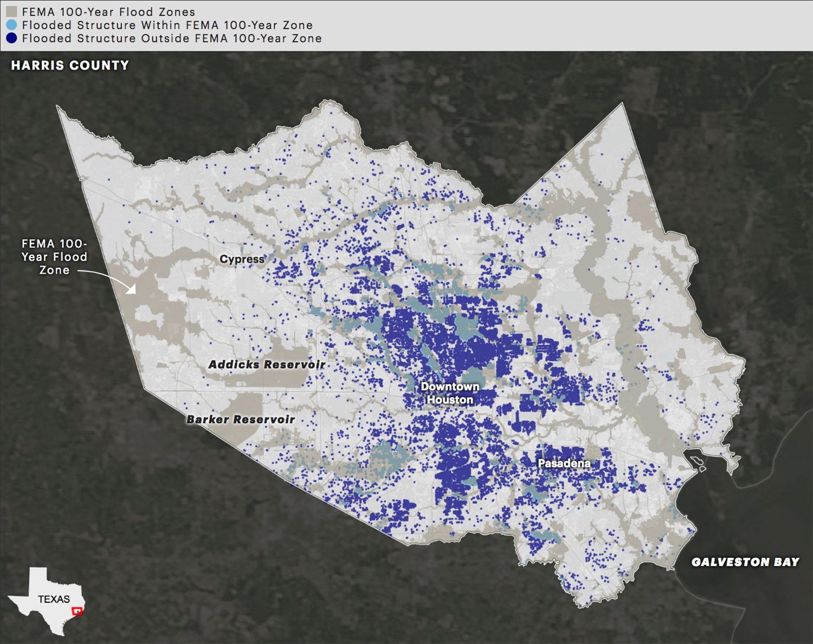Click the gray FEMA flood zones legend swatch
The height and width of the screenshot is (644, 813).
point(11,11)
